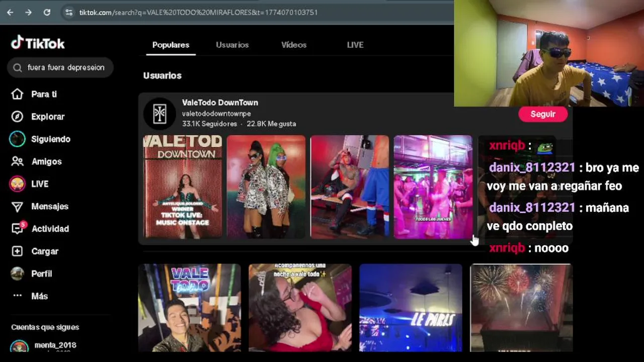Click the browser URL address bar
644x362 pixels.
[x=198, y=12]
